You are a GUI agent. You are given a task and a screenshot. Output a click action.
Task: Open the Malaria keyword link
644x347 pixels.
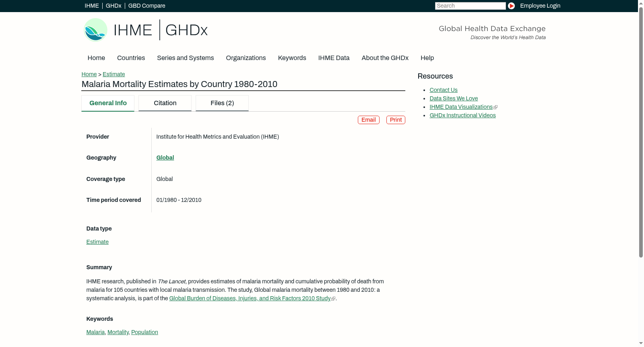pos(95,332)
